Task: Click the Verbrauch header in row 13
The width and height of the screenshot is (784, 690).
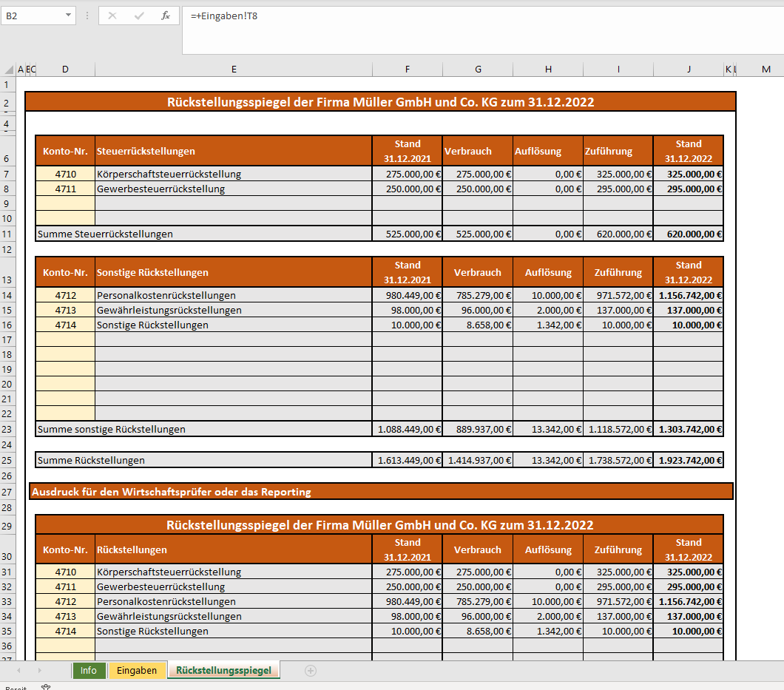Action: tap(478, 272)
